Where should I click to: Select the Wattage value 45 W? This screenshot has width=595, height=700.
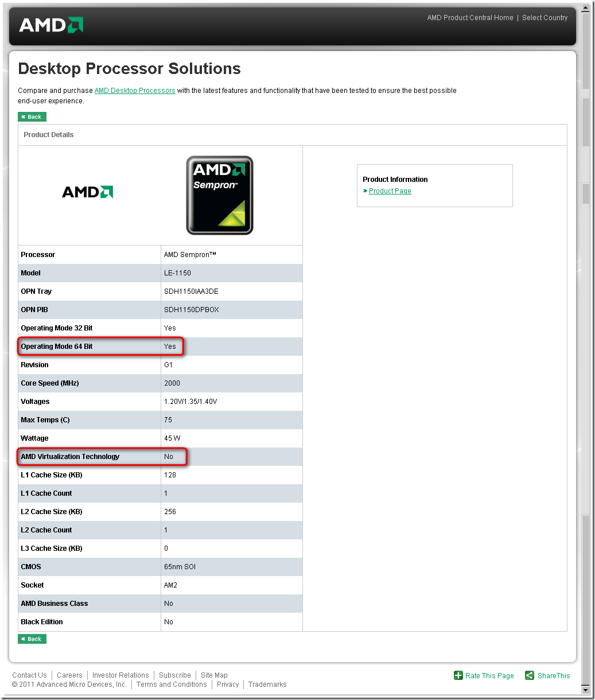pos(172,438)
